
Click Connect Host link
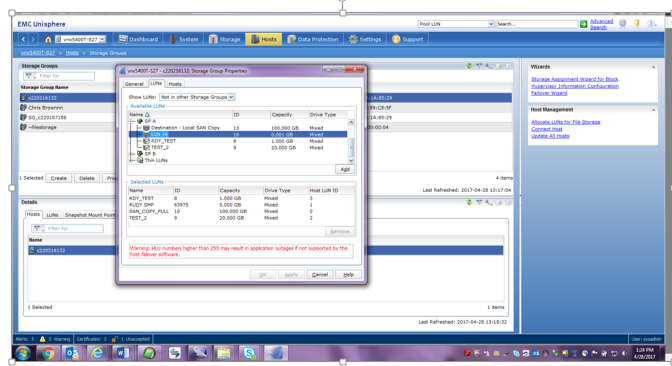point(547,129)
